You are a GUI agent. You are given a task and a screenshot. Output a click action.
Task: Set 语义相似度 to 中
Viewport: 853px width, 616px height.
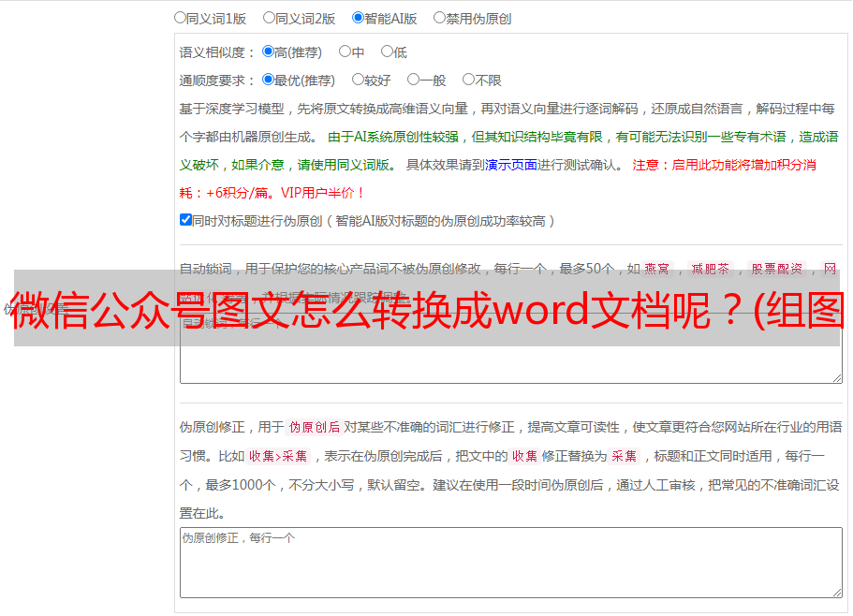point(345,52)
